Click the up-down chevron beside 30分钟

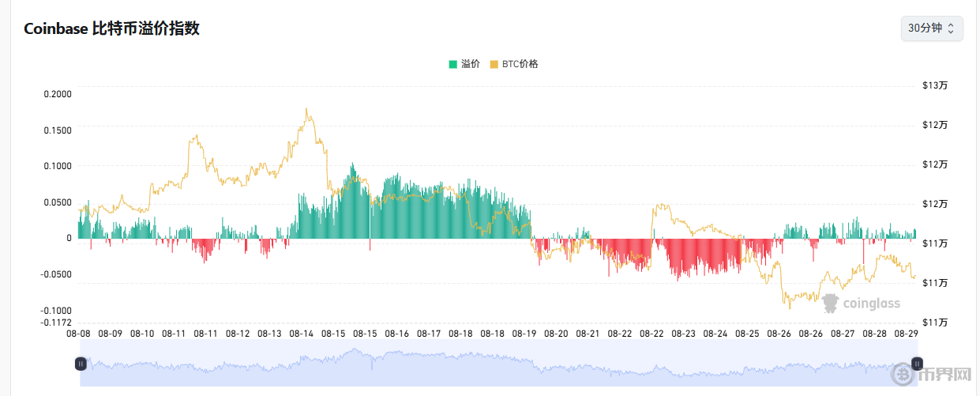click(951, 28)
